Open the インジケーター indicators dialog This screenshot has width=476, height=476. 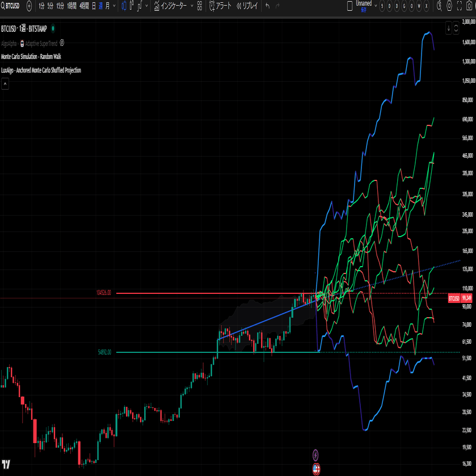pyautogui.click(x=170, y=6)
